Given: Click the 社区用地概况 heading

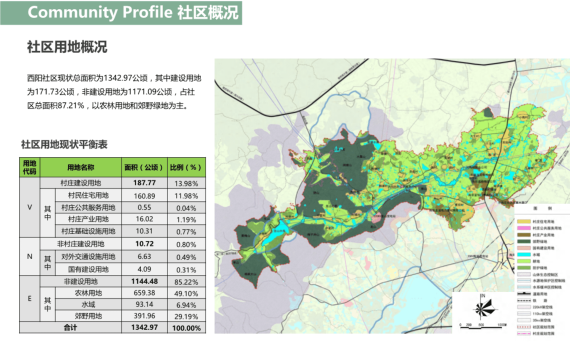Looking at the screenshot, I should [x=67, y=47].
